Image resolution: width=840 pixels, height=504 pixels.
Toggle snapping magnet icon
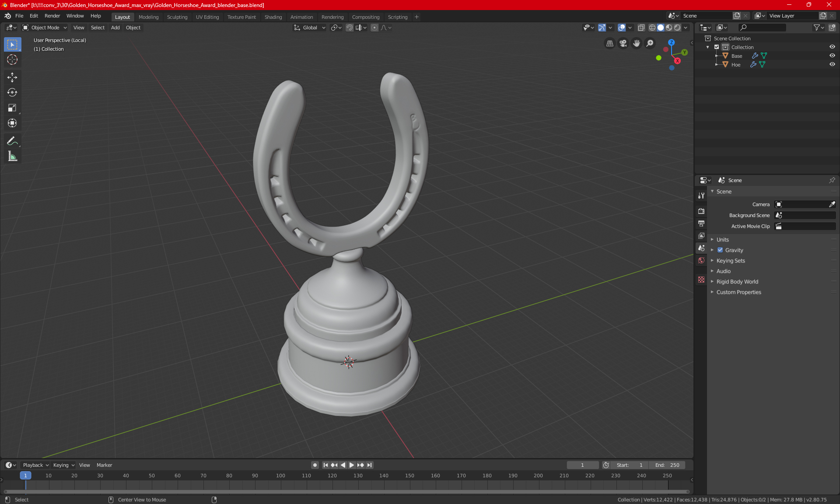(349, 28)
